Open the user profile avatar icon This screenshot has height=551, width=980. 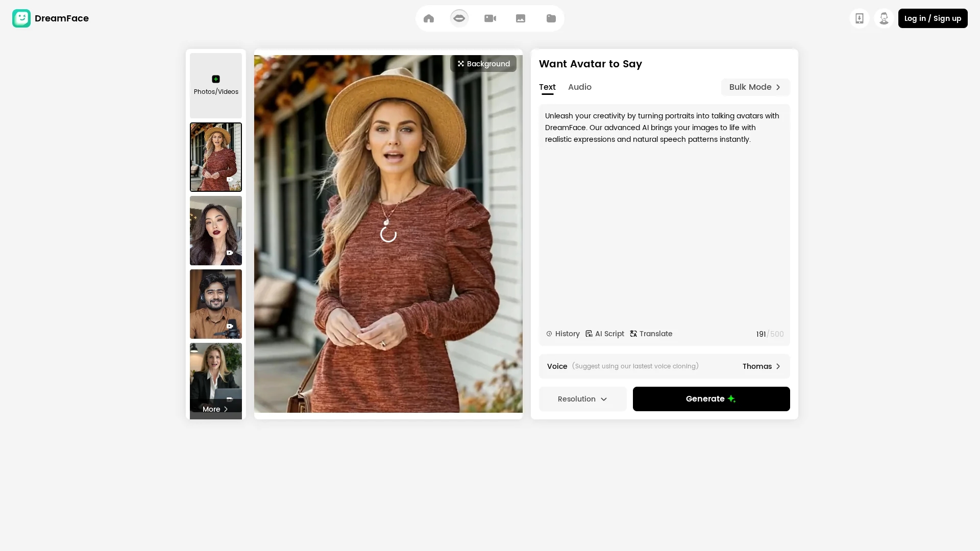[x=884, y=18]
